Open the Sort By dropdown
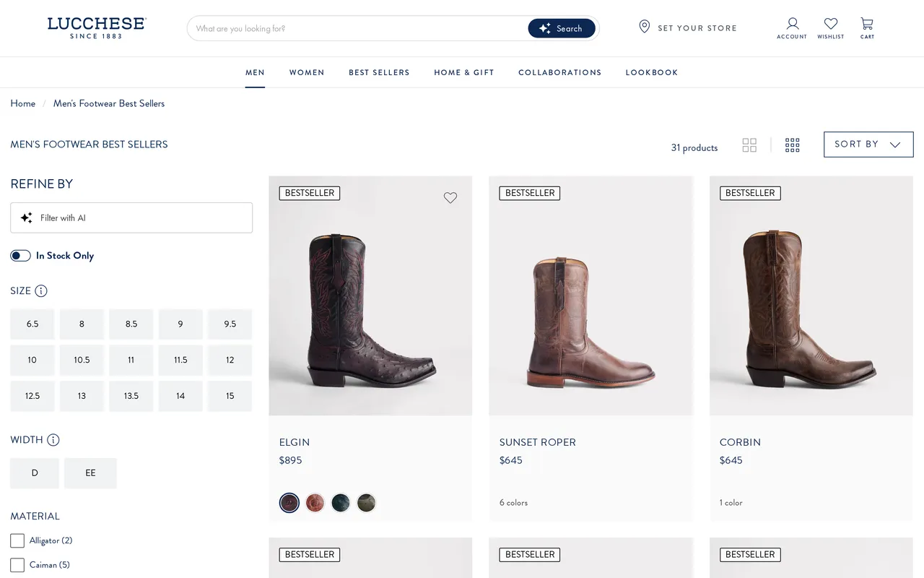 point(868,144)
